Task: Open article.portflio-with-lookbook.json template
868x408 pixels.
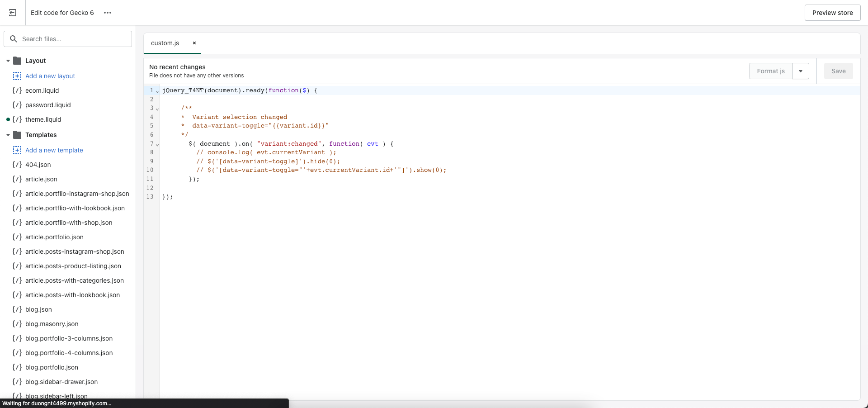Action: click(75, 208)
